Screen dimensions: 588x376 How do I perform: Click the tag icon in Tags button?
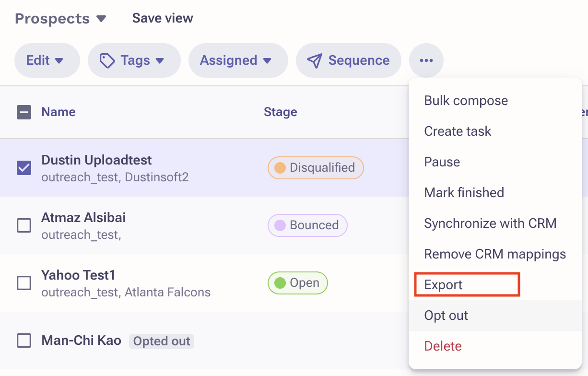107,60
